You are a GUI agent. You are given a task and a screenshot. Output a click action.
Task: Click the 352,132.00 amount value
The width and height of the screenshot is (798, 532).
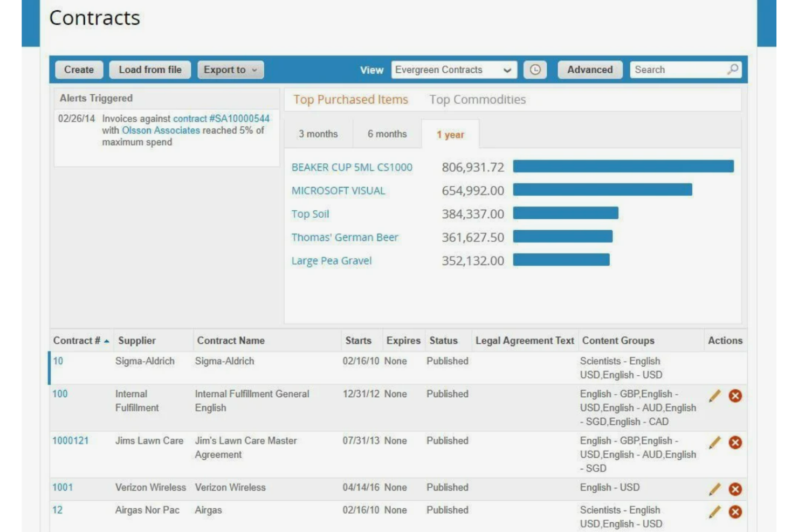click(x=473, y=261)
